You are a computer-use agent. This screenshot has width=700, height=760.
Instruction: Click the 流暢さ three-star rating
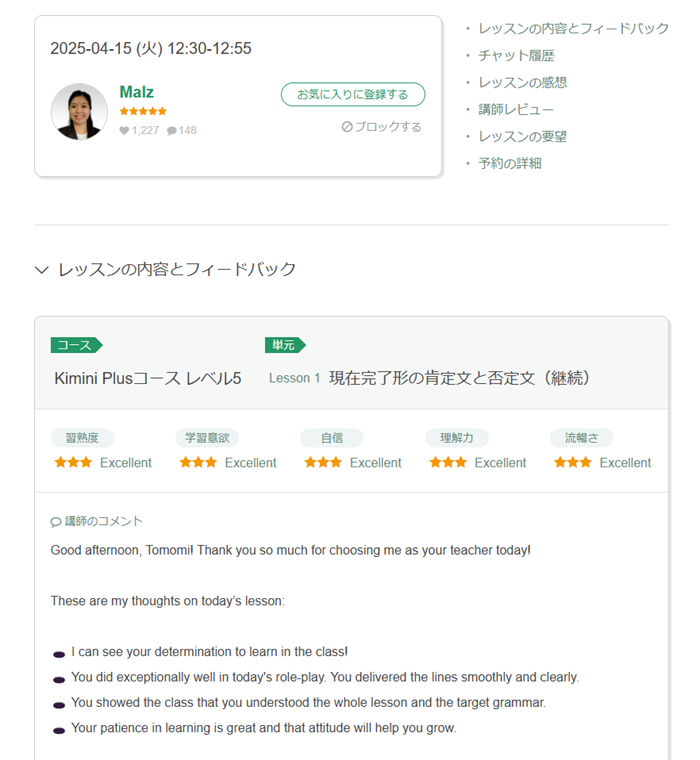tap(573, 462)
